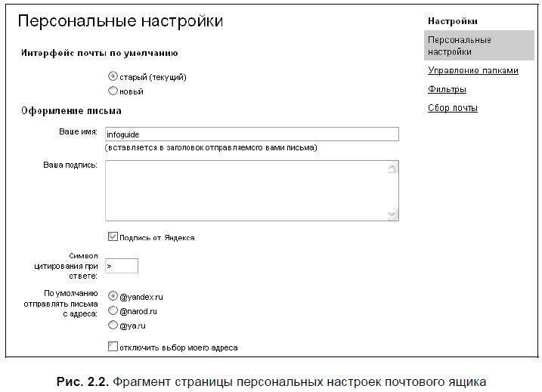The width and height of the screenshot is (542, 392).
Task: Go to the Фильтры settings page
Action: 447,89
